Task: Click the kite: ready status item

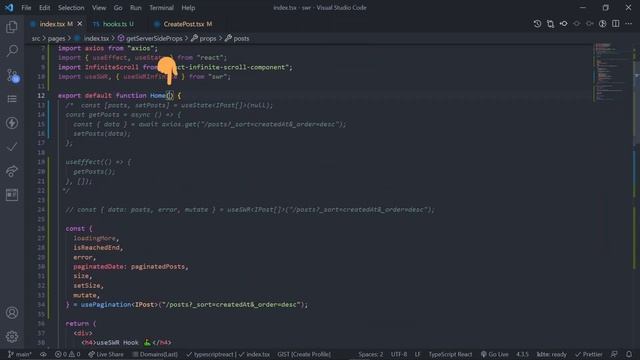Action: [x=551, y=354]
